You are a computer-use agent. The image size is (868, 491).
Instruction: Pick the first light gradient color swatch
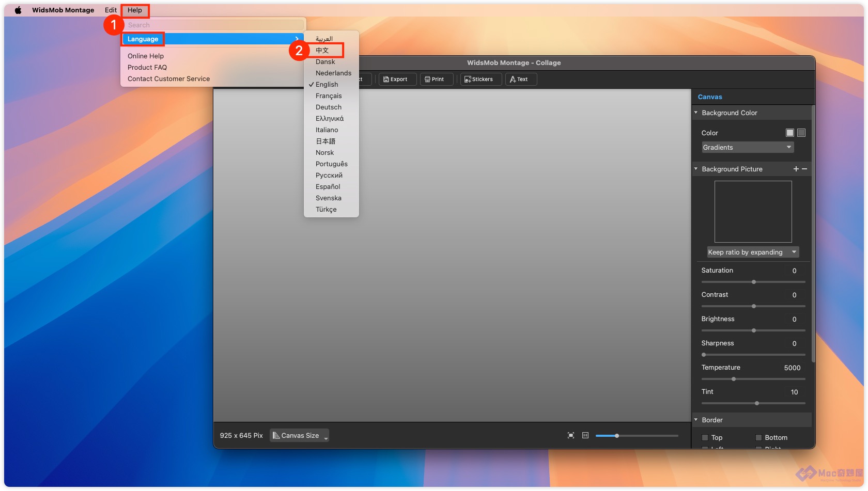tap(789, 133)
